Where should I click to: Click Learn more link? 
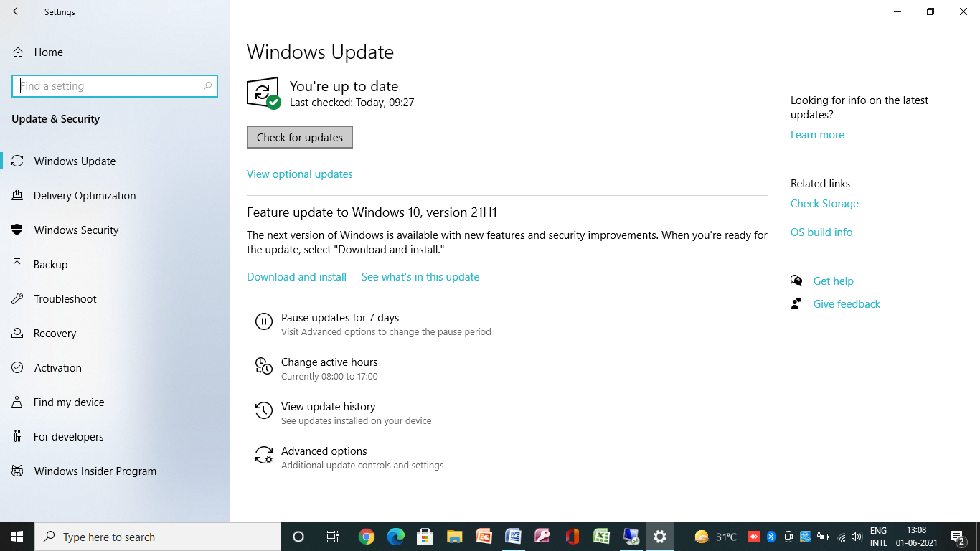tap(817, 135)
